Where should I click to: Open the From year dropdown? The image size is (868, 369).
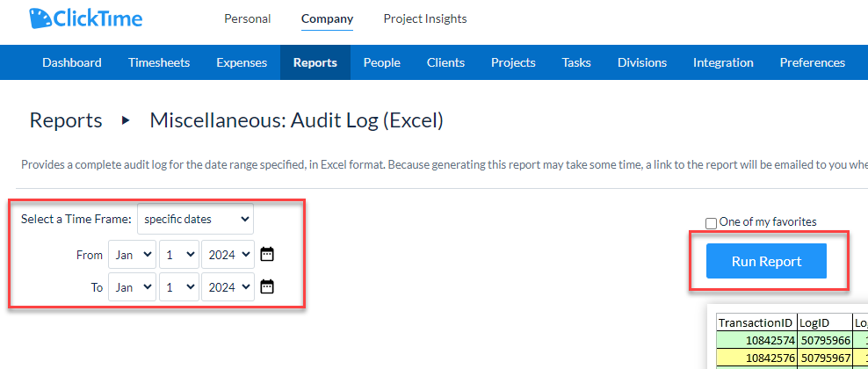pos(228,255)
